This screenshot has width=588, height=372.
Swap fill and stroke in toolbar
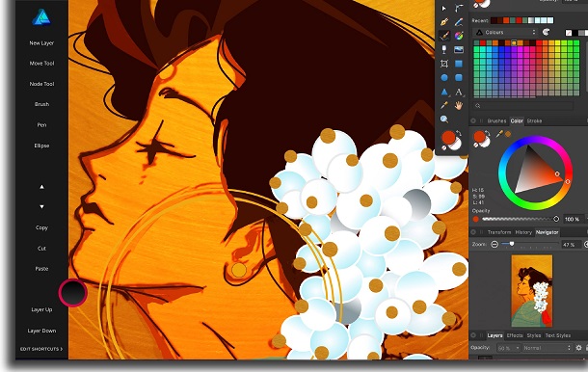(x=458, y=133)
